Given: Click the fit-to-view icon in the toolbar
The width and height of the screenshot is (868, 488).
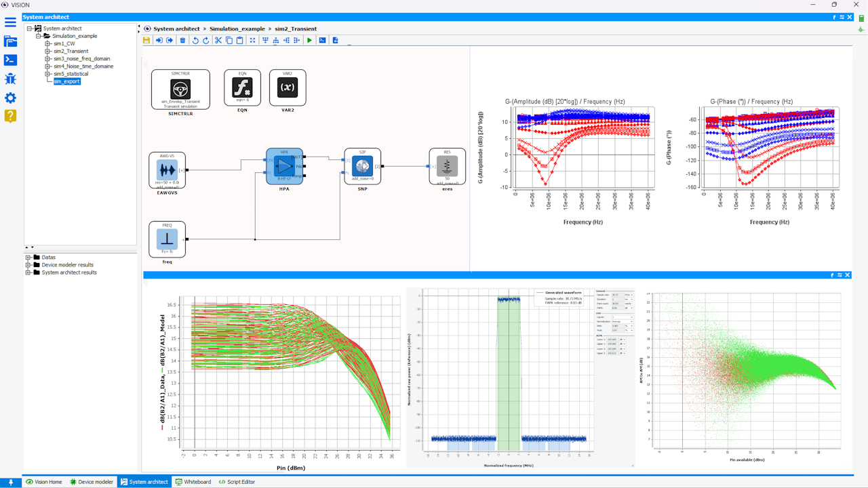Looking at the screenshot, I should tap(252, 40).
